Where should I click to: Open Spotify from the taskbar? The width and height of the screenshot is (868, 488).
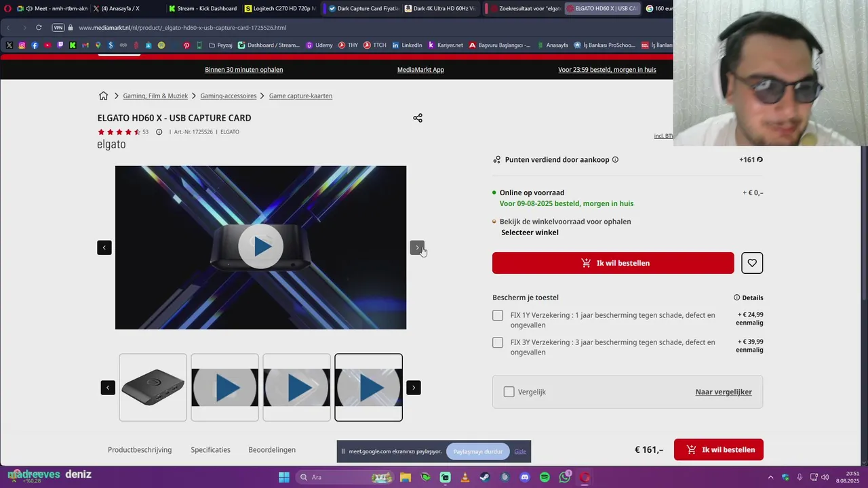pyautogui.click(x=545, y=477)
